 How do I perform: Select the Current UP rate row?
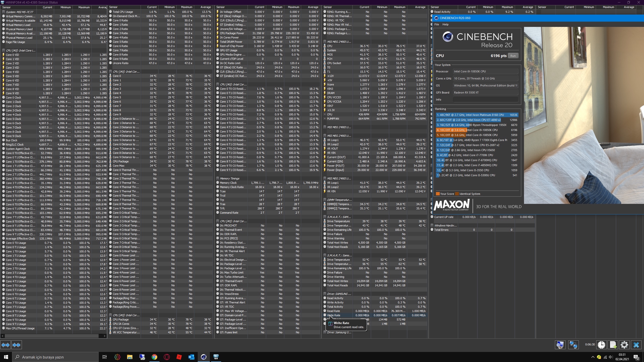(x=482, y=217)
